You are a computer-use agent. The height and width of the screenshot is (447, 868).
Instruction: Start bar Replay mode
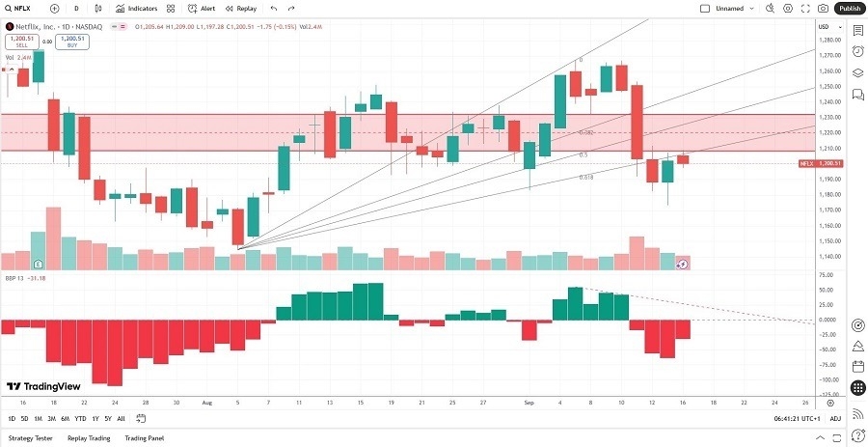[241, 8]
